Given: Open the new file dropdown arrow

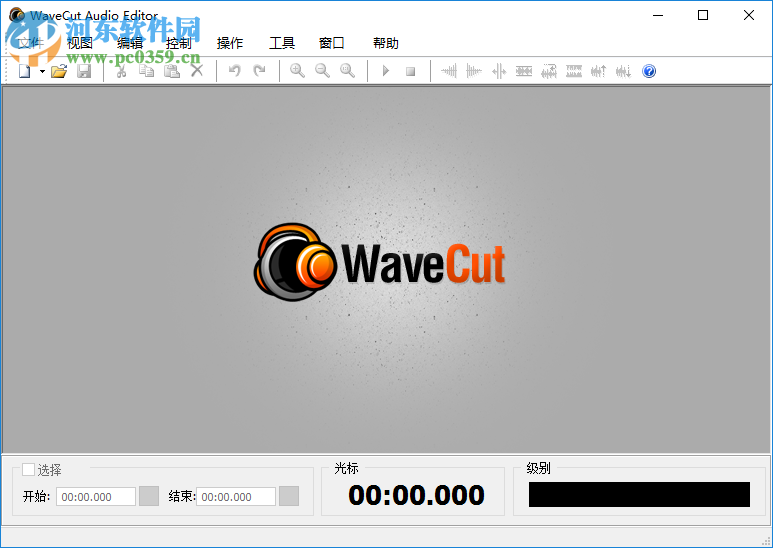Looking at the screenshot, I should (x=42, y=72).
